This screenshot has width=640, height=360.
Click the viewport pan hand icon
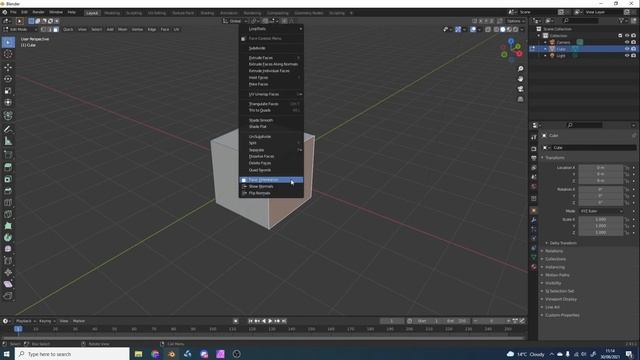520,79
